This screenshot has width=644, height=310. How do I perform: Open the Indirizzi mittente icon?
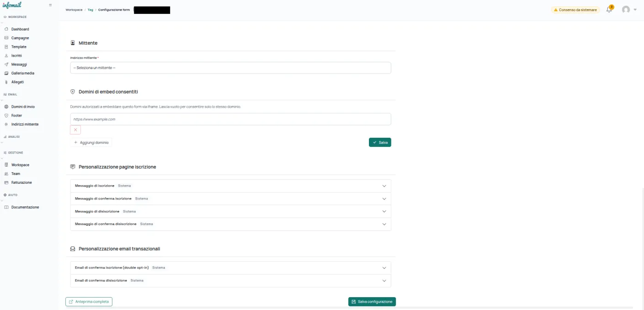tap(6, 124)
